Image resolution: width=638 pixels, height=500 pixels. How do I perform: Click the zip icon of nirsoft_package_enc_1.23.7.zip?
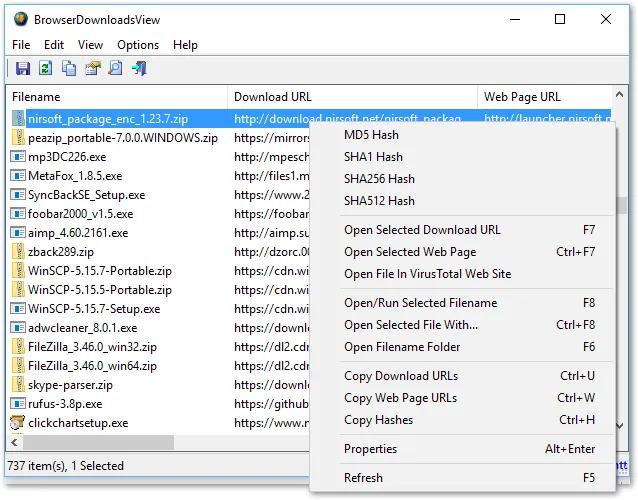(18, 118)
